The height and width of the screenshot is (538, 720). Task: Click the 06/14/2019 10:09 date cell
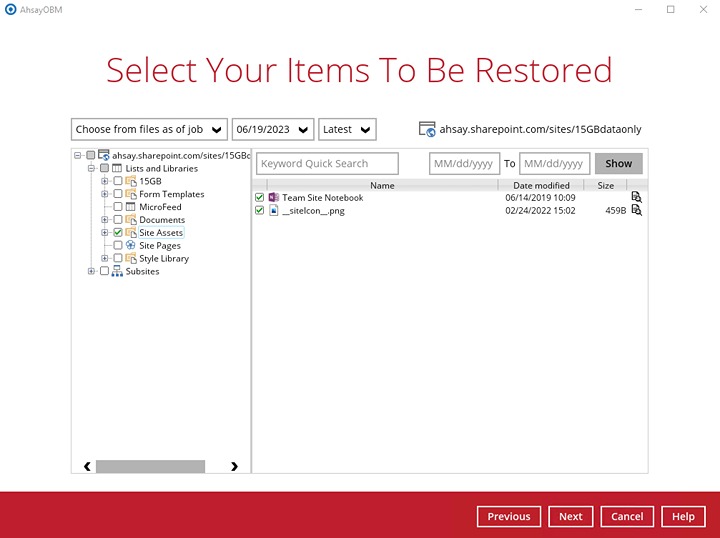[540, 198]
